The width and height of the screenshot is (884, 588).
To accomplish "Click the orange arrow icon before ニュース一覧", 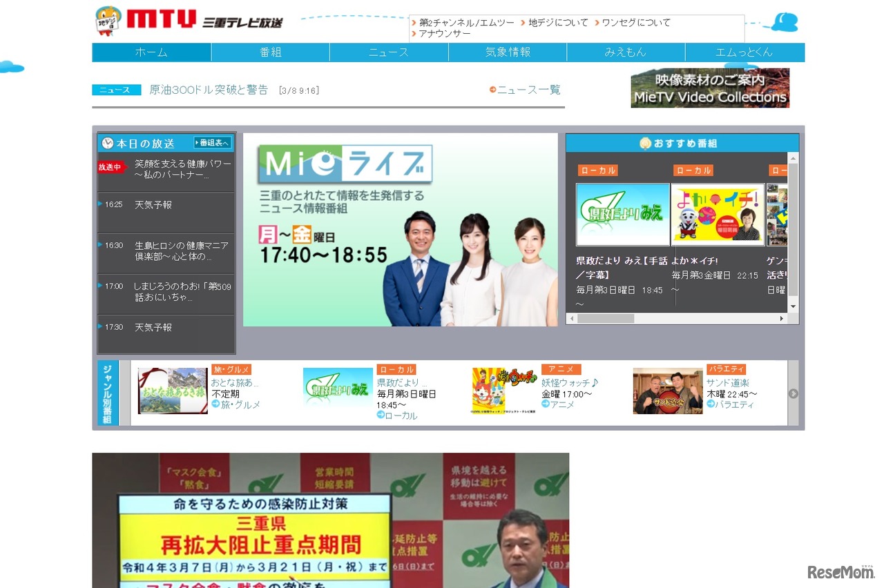I will pyautogui.click(x=492, y=89).
